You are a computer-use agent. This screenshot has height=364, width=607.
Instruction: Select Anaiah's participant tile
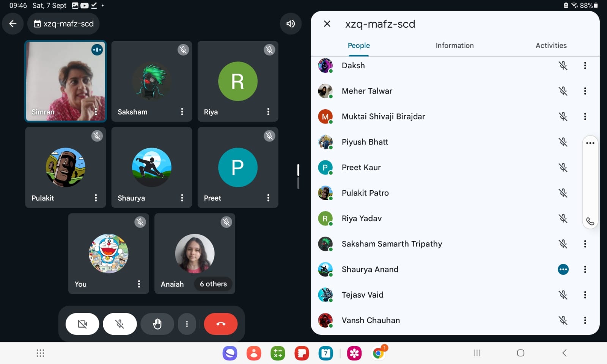[x=195, y=253]
